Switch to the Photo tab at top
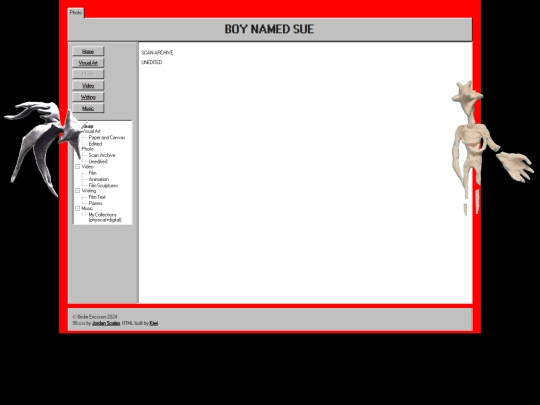Image resolution: width=540 pixels, height=405 pixels. coord(76,13)
